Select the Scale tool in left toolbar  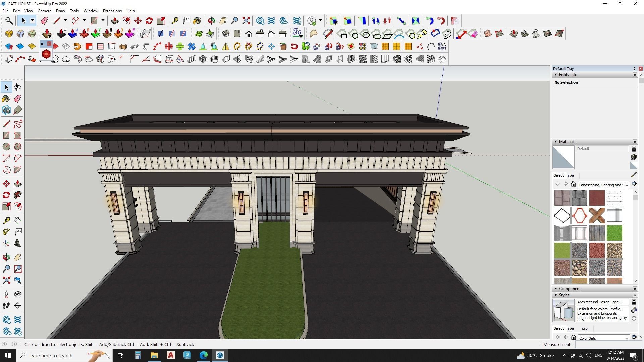pos(6,206)
